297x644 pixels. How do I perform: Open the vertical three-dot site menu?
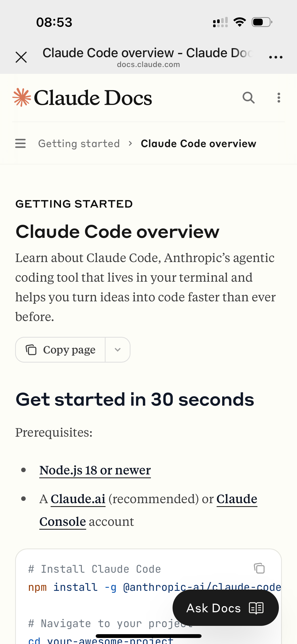point(279,98)
